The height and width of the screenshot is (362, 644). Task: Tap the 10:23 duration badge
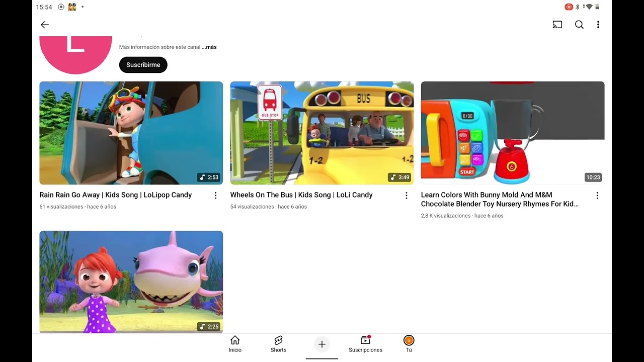click(x=593, y=177)
